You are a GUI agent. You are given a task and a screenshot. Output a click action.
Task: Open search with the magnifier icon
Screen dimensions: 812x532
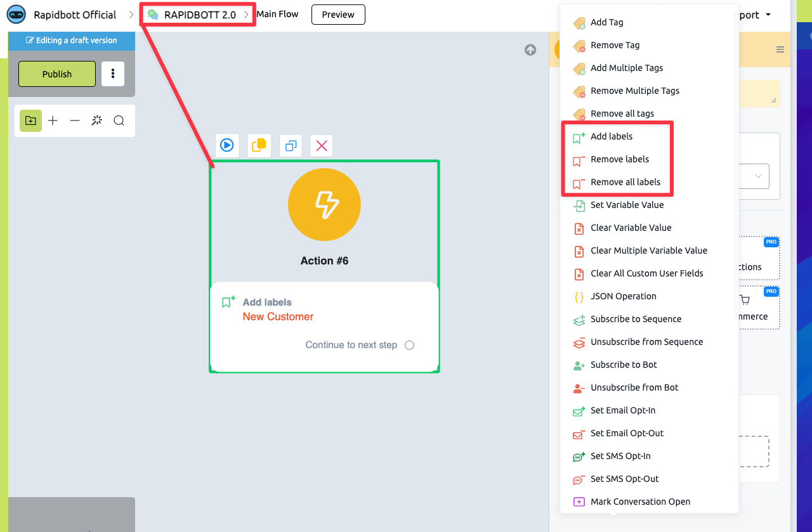pyautogui.click(x=119, y=120)
